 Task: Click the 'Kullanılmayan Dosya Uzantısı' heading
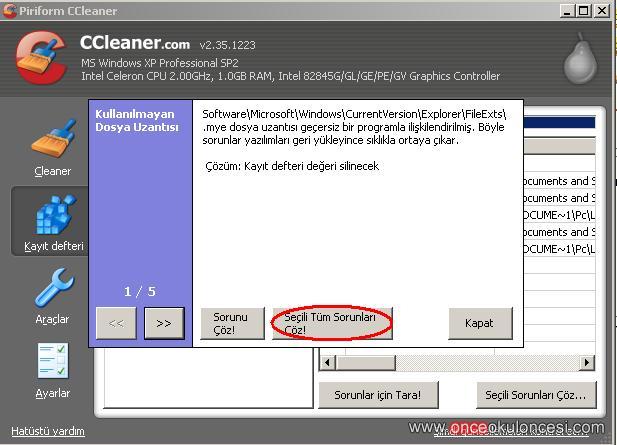coord(137,120)
